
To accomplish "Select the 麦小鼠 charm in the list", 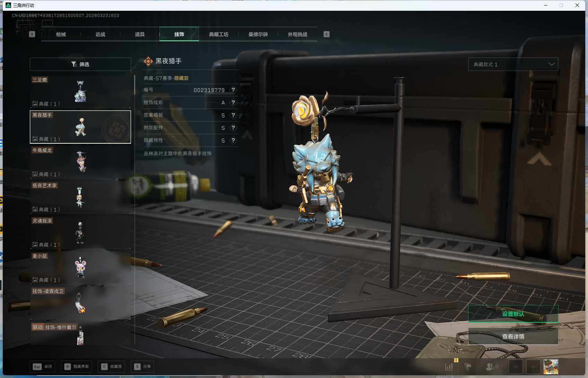I will pos(80,268).
